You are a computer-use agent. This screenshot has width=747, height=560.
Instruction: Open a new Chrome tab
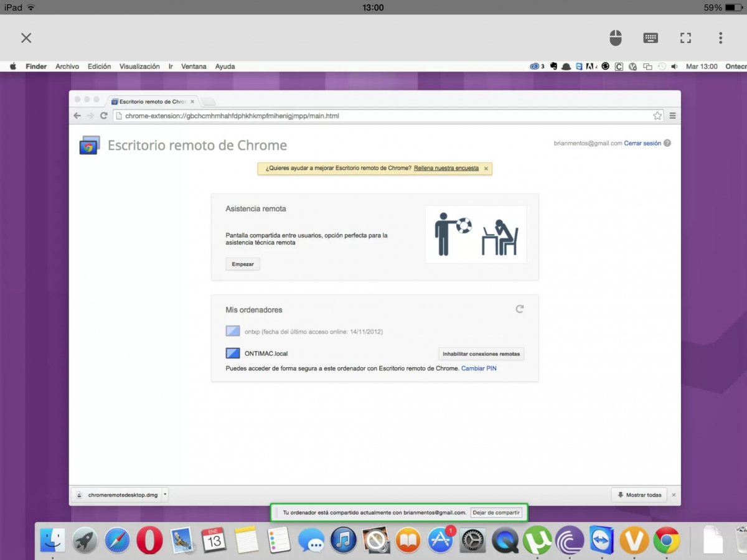coord(209,101)
